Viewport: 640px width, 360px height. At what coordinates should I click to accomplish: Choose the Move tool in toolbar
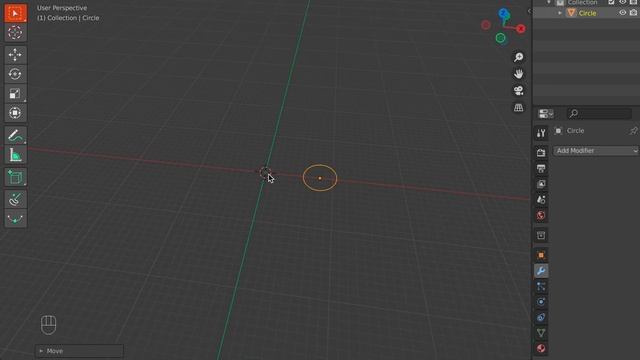pyautogui.click(x=16, y=55)
